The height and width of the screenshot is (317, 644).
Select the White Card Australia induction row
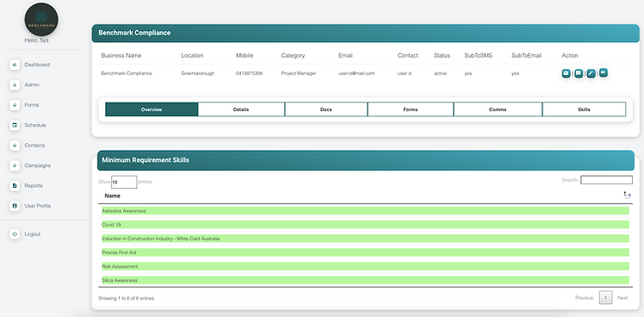pyautogui.click(x=365, y=239)
